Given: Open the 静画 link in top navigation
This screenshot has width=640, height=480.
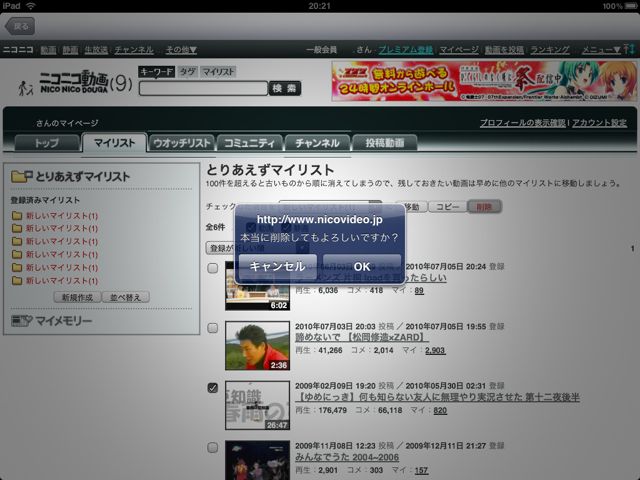Looking at the screenshot, I should coord(70,50).
